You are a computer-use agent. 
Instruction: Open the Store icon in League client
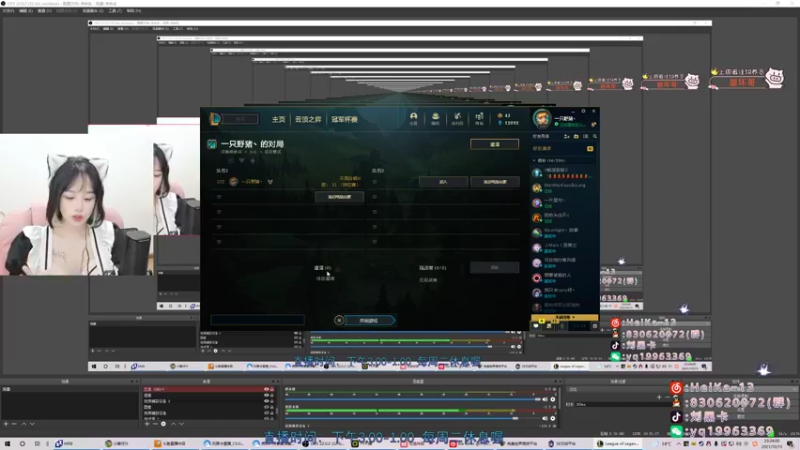point(479,118)
